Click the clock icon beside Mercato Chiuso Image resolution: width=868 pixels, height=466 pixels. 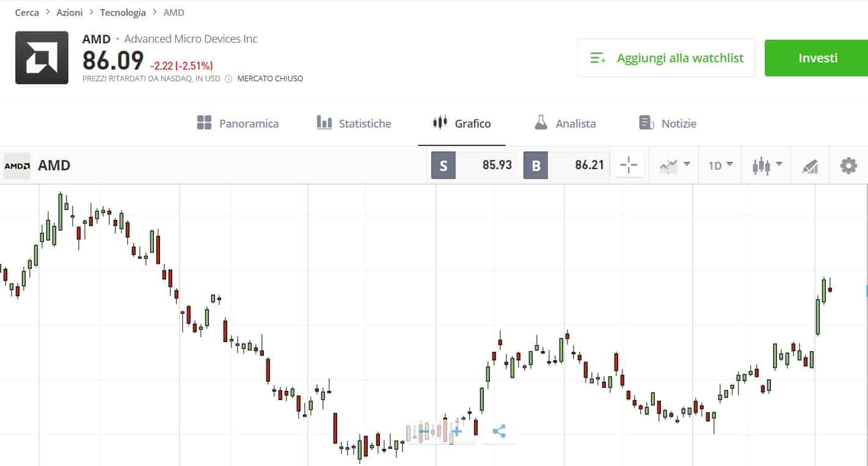point(228,79)
